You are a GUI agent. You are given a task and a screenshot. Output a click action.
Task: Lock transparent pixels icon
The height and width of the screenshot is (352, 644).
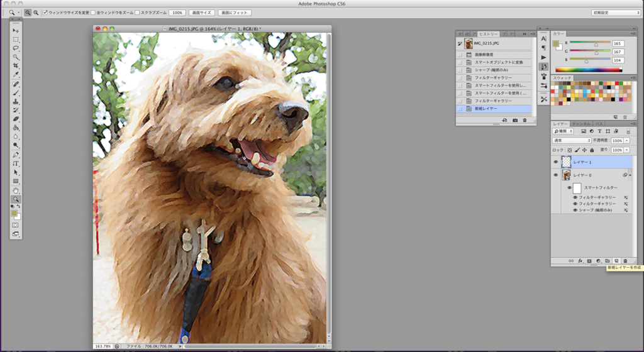point(570,150)
